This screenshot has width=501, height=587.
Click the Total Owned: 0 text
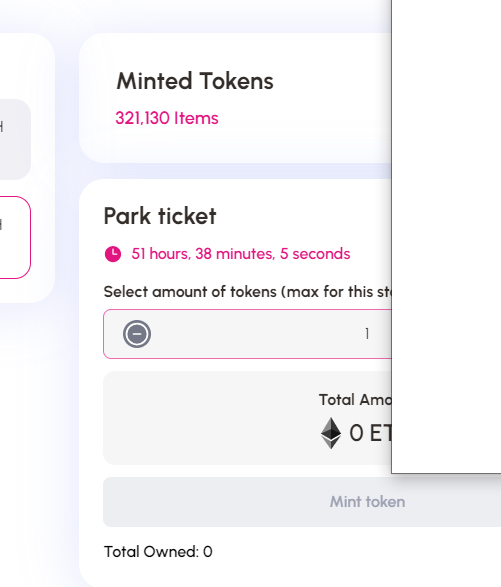tap(158, 552)
